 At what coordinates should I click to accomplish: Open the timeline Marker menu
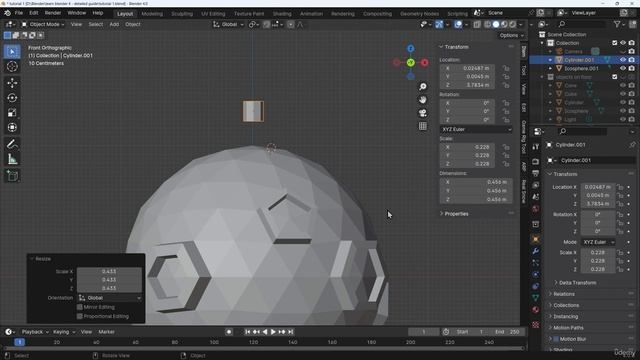(x=107, y=332)
